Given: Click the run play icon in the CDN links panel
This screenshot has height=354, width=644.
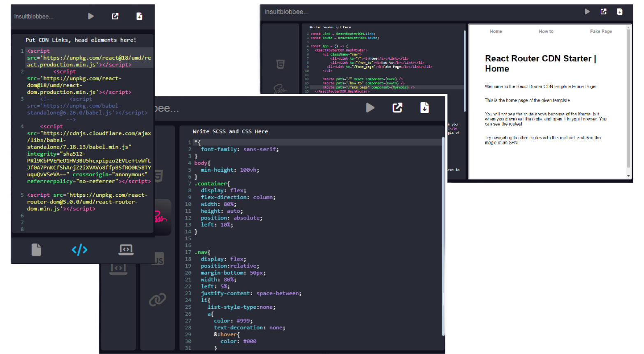Looking at the screenshot, I should (x=91, y=16).
